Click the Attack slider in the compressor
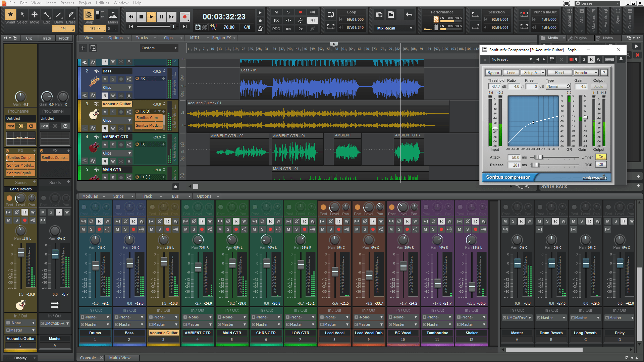The height and width of the screenshot is (362, 644). [x=538, y=157]
